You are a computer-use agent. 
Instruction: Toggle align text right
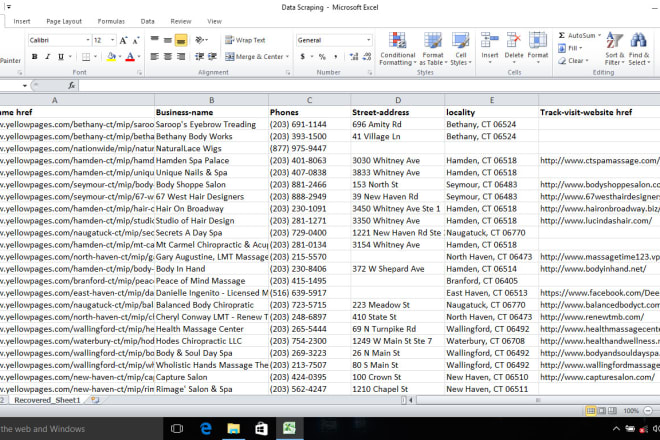click(181, 56)
